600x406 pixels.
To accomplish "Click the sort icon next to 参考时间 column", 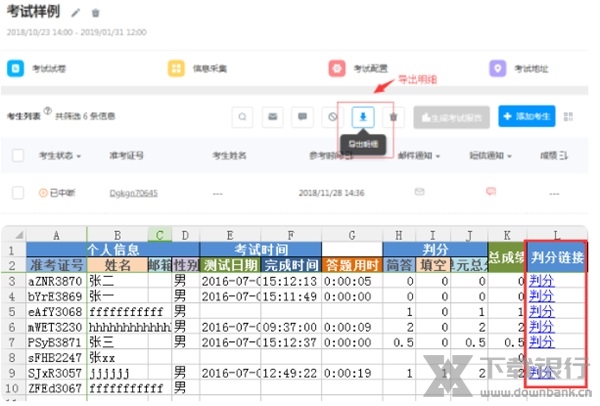I will point(349,156).
